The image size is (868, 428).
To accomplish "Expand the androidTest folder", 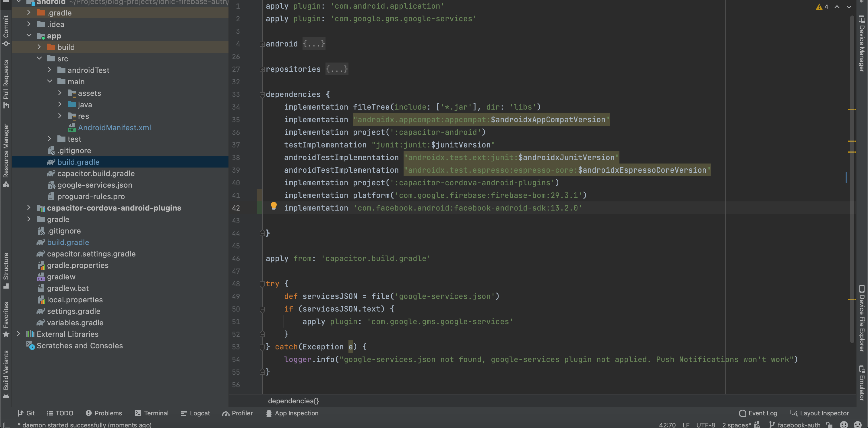I will click(x=50, y=70).
